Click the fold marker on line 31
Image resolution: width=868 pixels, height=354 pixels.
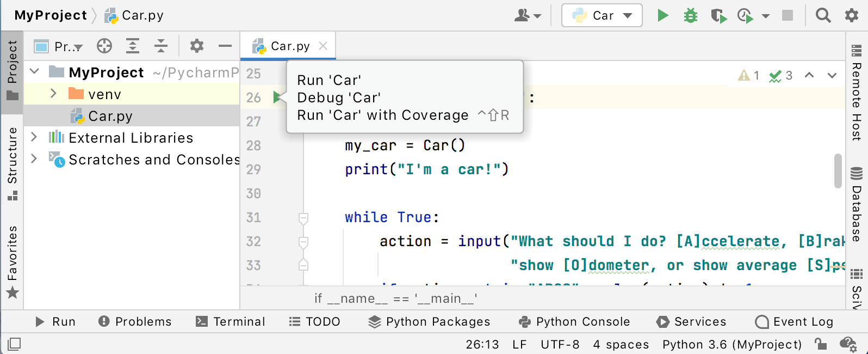pos(303,218)
